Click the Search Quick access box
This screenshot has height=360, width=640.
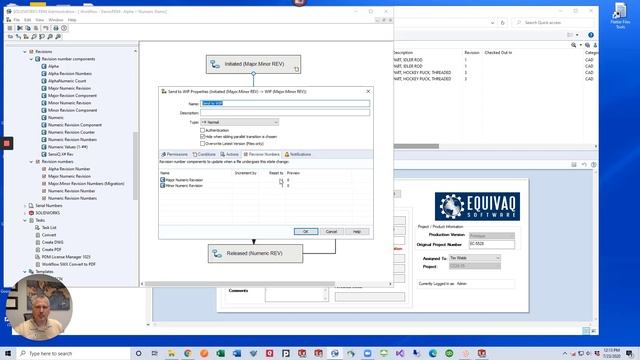[553, 22]
